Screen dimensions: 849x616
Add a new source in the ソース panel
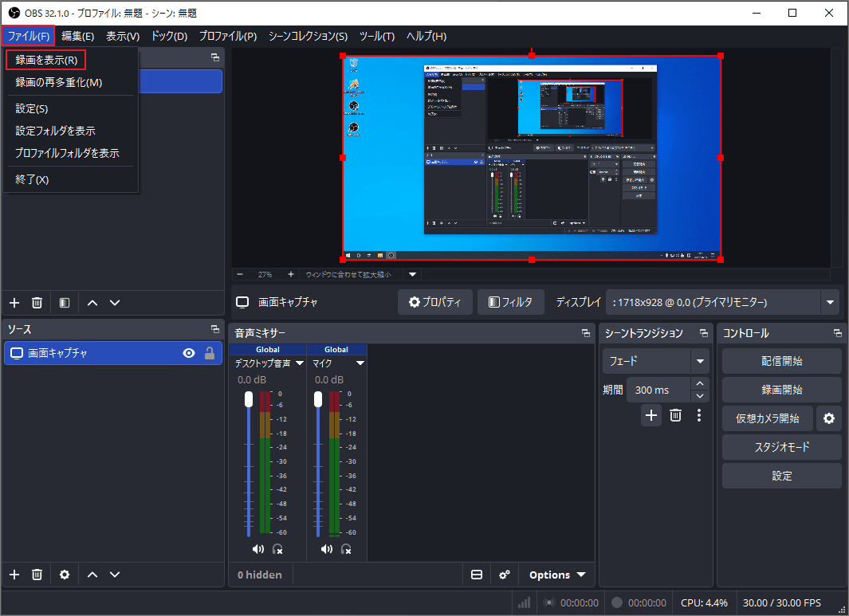14,575
